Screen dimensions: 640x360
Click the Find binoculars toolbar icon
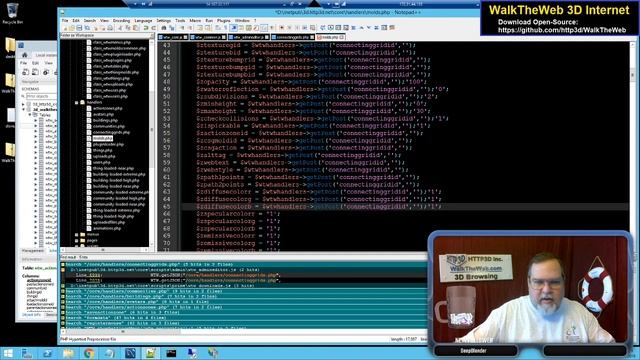click(164, 28)
